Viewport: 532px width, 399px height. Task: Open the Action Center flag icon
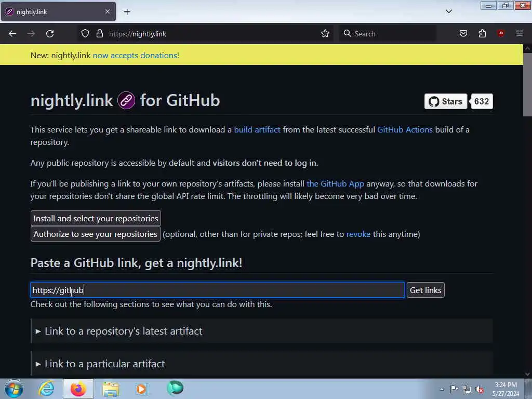454,389
